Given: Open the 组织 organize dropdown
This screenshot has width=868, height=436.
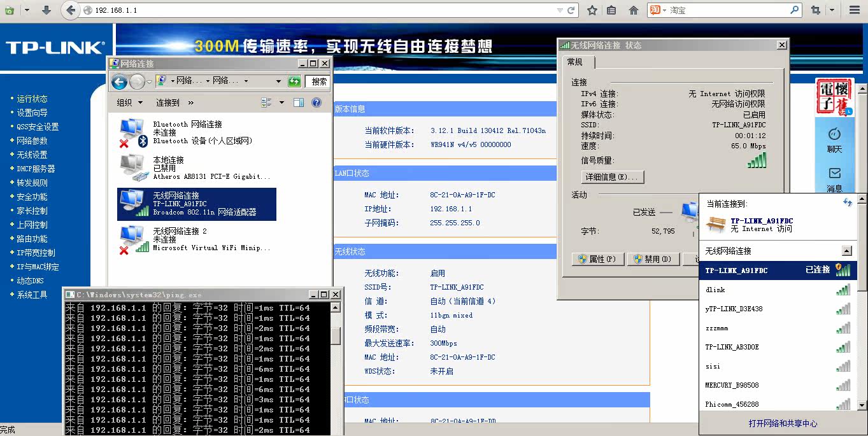Looking at the screenshot, I should (129, 102).
